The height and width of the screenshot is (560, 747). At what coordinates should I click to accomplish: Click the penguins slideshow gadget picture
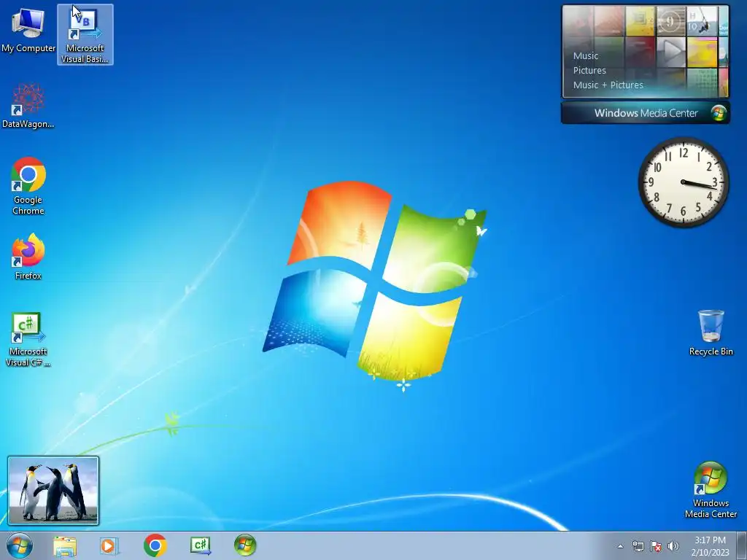[x=53, y=491]
